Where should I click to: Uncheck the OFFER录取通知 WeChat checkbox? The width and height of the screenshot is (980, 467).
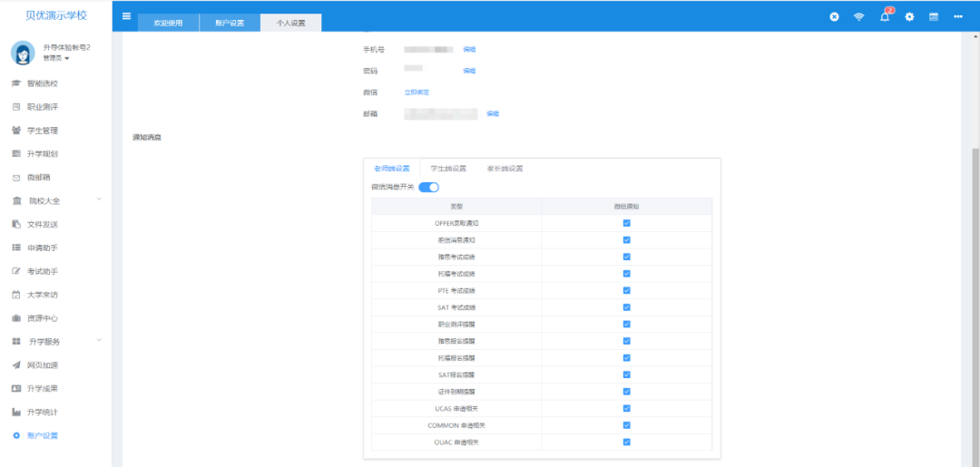coord(627,222)
